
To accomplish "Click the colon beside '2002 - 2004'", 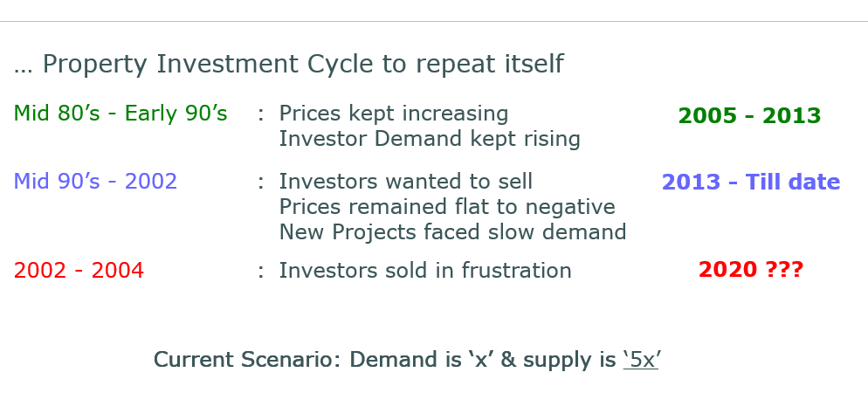I will [x=261, y=272].
